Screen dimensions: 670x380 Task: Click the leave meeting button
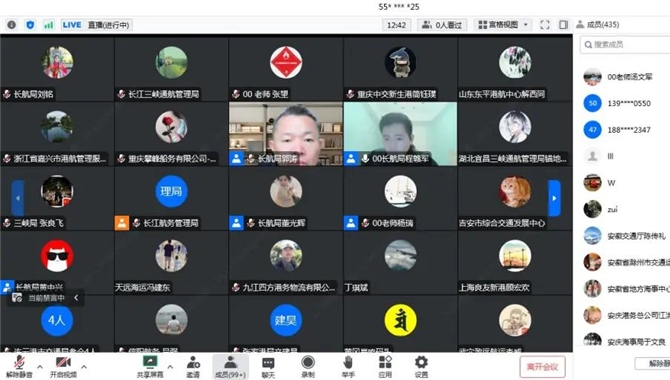[543, 367]
